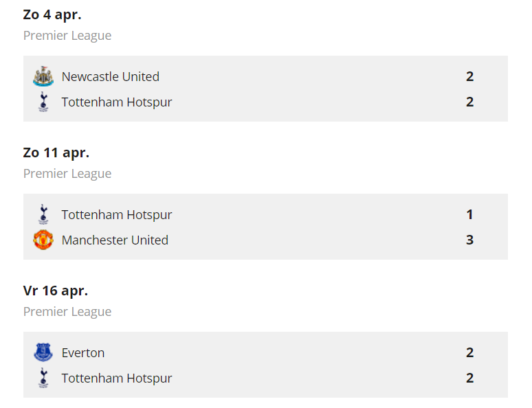Click Manchester United's score of 3
This screenshot has height=408, width=532.
click(470, 240)
